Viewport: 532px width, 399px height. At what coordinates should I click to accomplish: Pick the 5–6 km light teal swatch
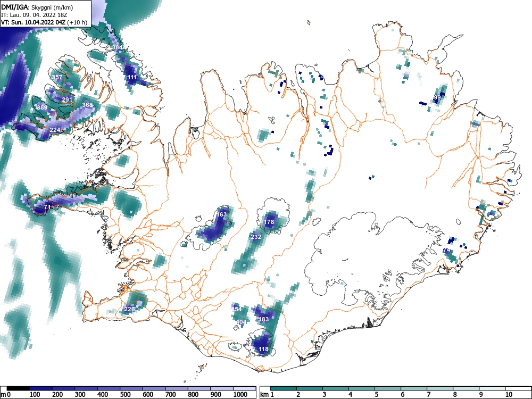[388, 388]
